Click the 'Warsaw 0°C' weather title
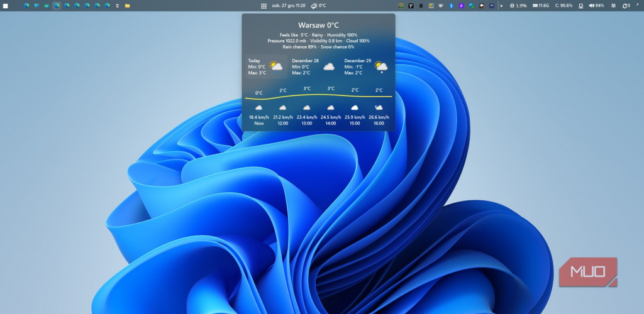Image resolution: width=644 pixels, height=314 pixels. click(x=318, y=25)
